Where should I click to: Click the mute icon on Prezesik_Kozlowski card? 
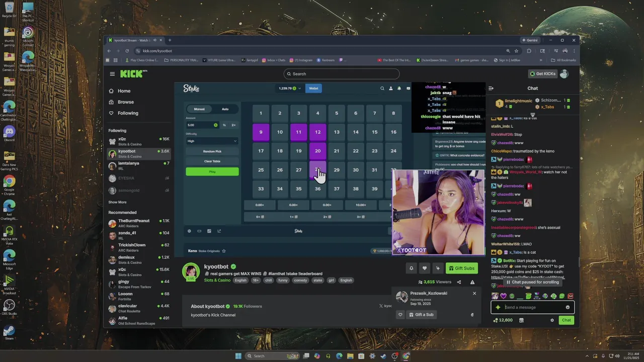click(472, 315)
